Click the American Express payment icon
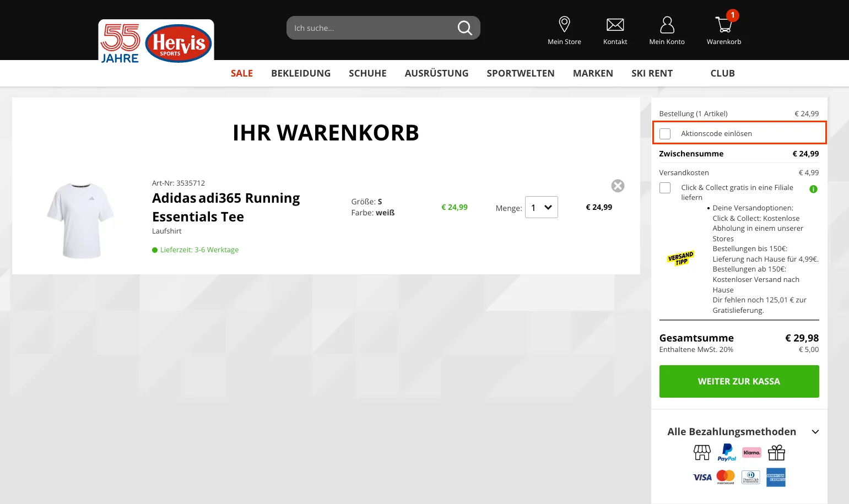 pos(776,478)
